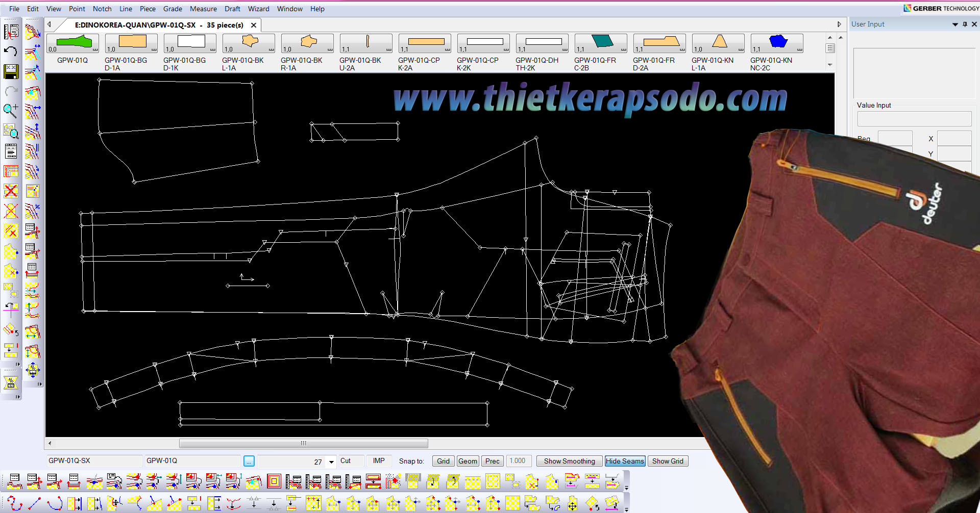Click the X coordinate input field

coord(954,139)
